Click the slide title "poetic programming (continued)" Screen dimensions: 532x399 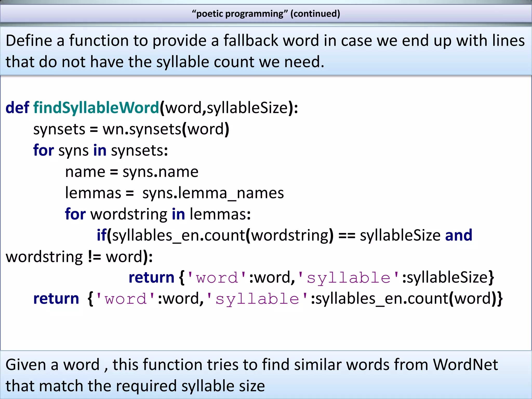[x=266, y=14]
